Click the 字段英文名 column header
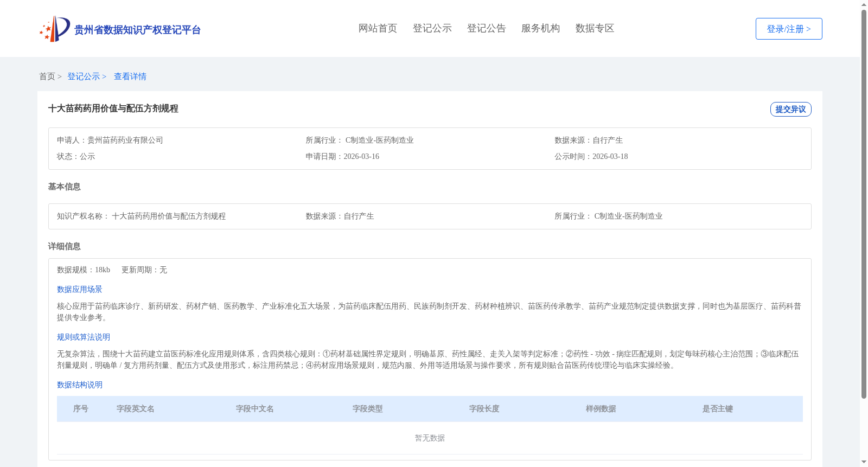 [136, 409]
